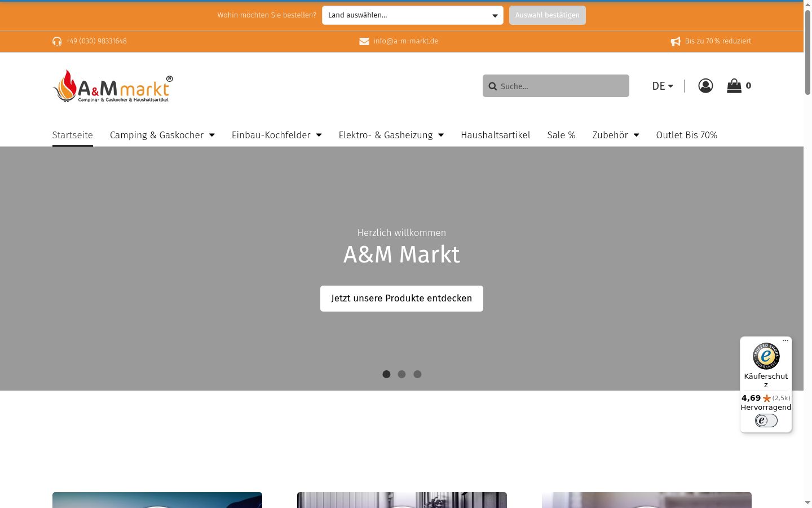Click the scrollbar up arrow
This screenshot has width=812, height=508.
807,5
